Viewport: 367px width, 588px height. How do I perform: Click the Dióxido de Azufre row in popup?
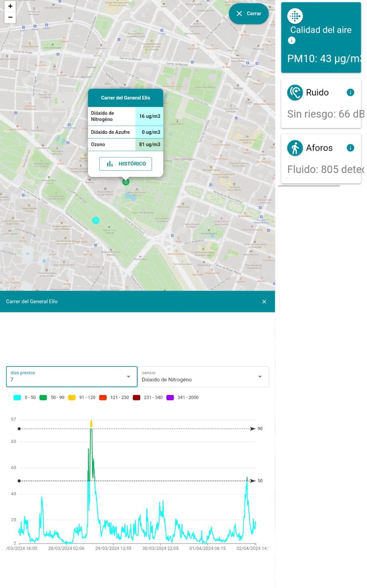(x=126, y=132)
